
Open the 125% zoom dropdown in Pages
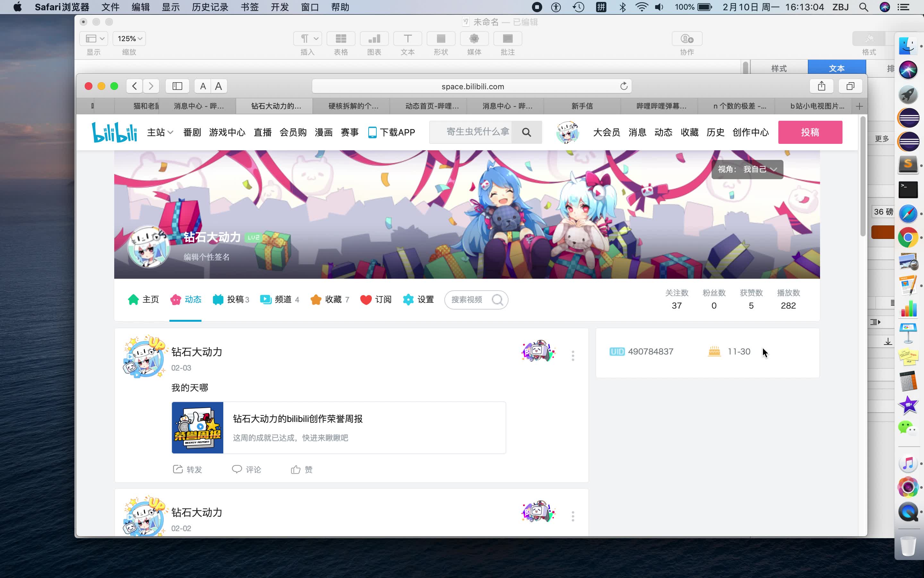[x=129, y=39]
